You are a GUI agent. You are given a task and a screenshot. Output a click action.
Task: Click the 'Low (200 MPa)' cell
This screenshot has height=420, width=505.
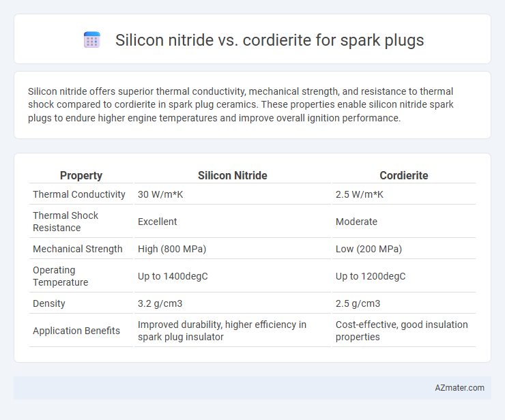click(x=369, y=249)
